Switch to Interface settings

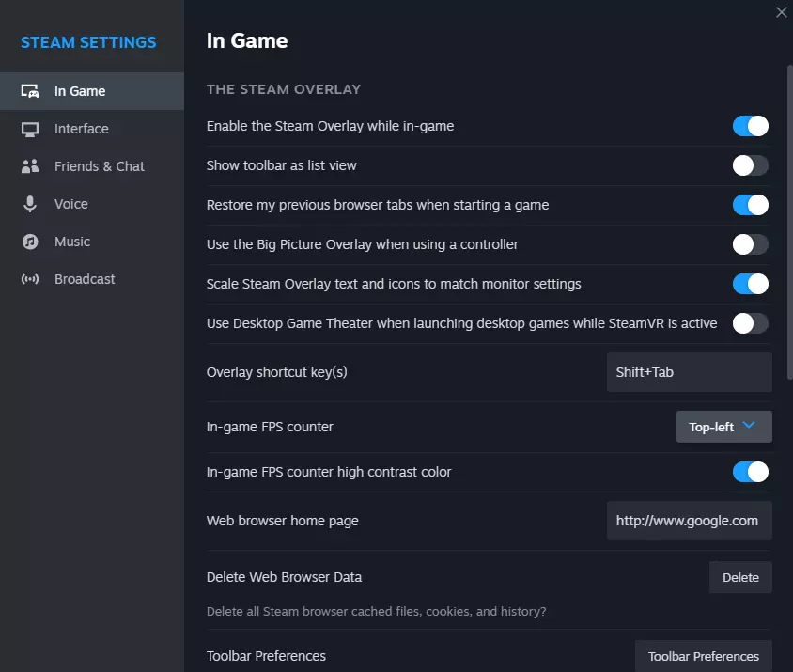82,129
